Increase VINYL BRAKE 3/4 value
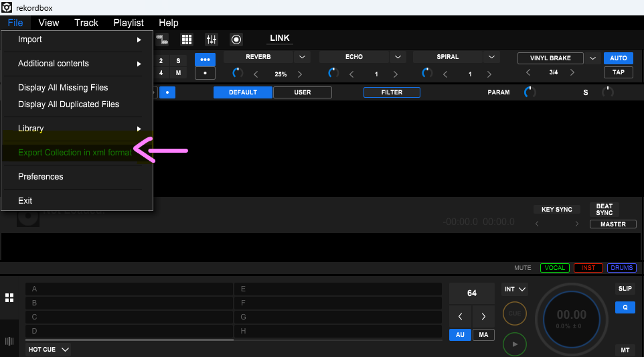This screenshot has width=644, height=357. tap(572, 72)
